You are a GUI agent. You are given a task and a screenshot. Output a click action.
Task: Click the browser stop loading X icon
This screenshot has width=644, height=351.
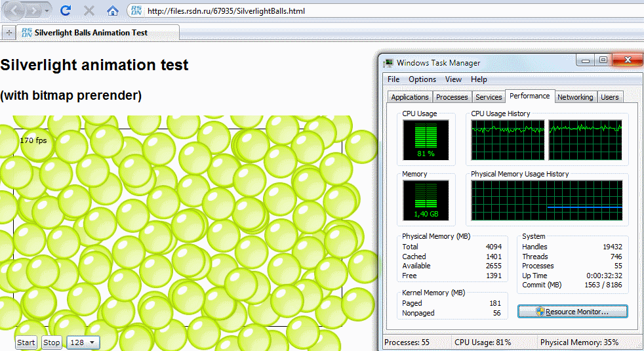click(89, 10)
